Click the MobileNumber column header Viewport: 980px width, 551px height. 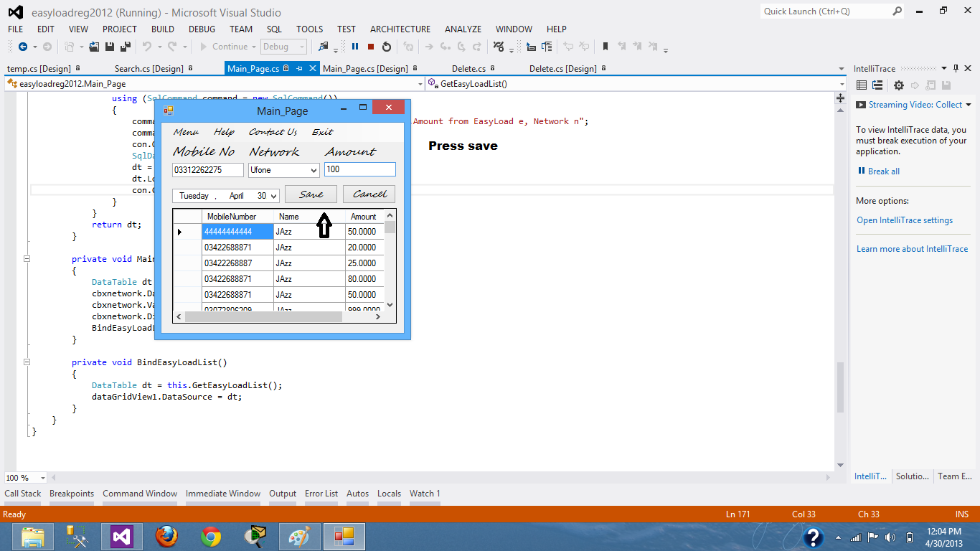pos(237,217)
